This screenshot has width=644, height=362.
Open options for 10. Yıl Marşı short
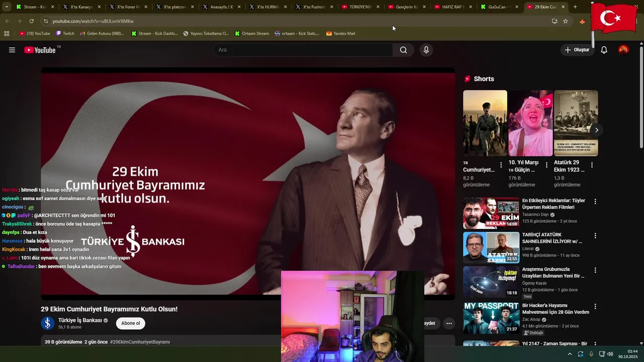[546, 165]
